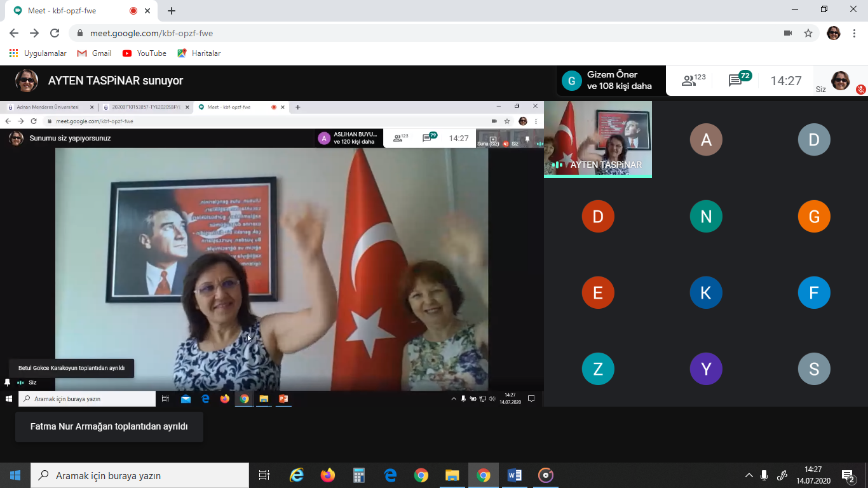This screenshot has height=488, width=868.
Task: Open Microsoft Word from the taskbar
Action: pyautogui.click(x=514, y=475)
